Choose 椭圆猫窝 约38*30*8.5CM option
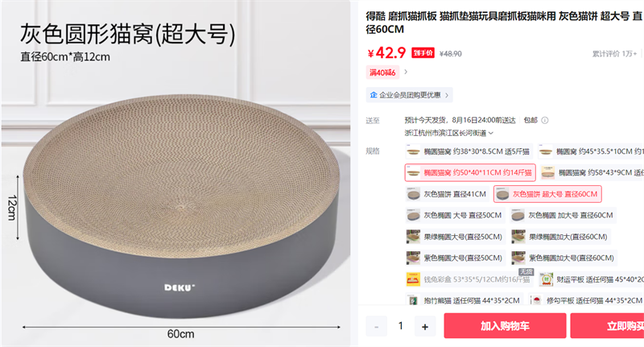The width and height of the screenshot is (644, 347). coord(469,151)
